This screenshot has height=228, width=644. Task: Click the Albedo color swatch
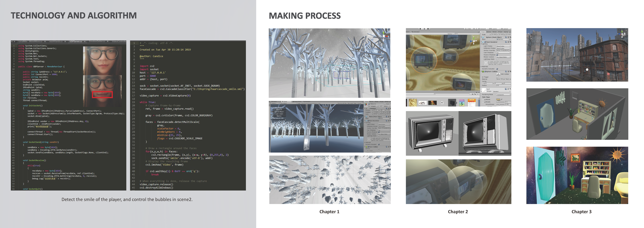[x=498, y=100]
